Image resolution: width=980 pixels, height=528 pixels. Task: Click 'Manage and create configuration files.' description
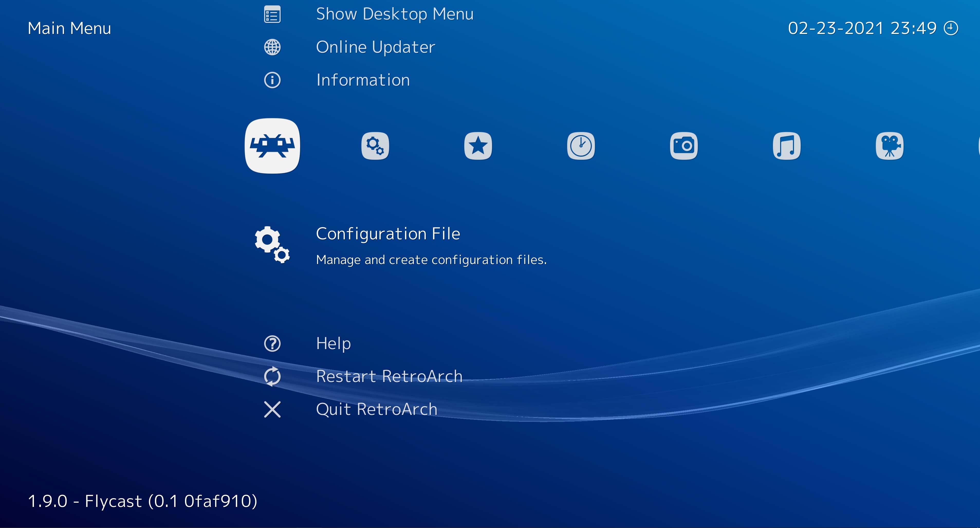pyautogui.click(x=431, y=260)
